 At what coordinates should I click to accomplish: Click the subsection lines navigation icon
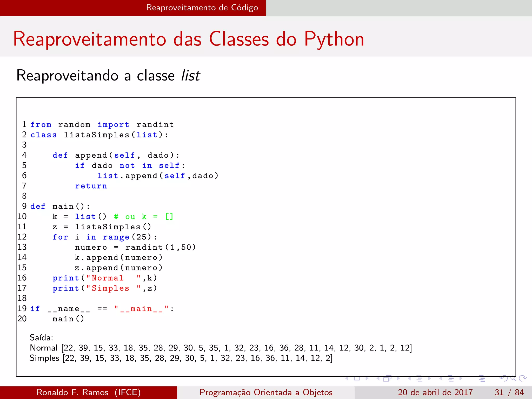(420, 378)
